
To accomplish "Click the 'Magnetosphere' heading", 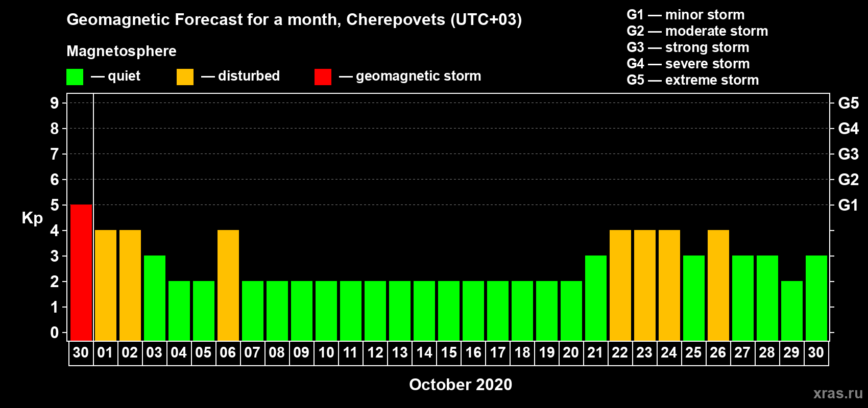I will tap(122, 51).
